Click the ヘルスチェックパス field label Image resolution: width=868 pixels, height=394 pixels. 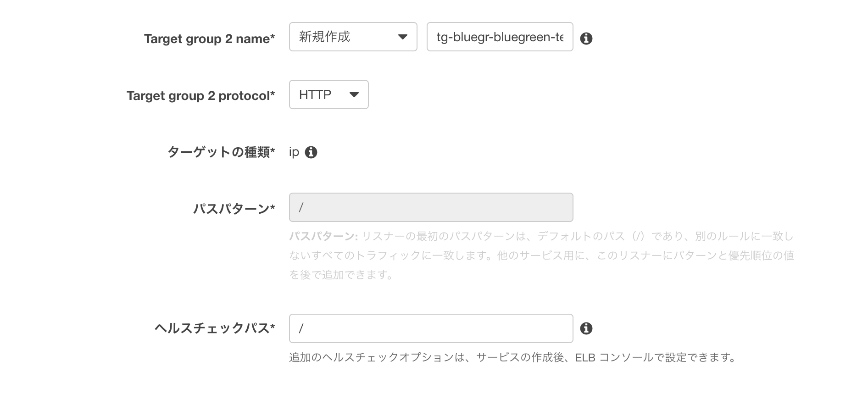point(214,328)
